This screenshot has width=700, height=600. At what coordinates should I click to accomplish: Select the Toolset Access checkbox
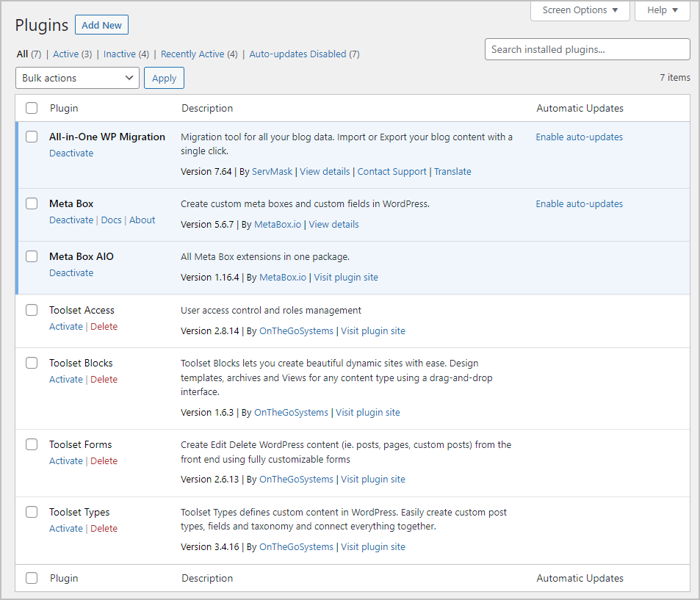pyautogui.click(x=32, y=310)
